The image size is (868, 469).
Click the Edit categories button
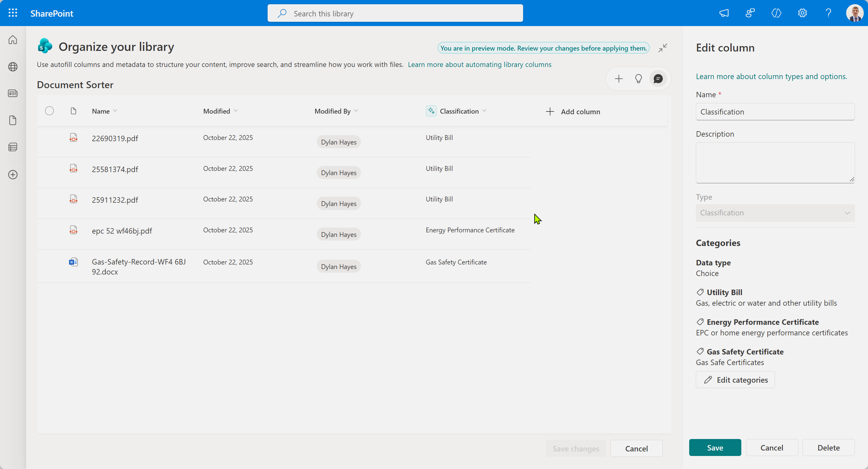735,380
